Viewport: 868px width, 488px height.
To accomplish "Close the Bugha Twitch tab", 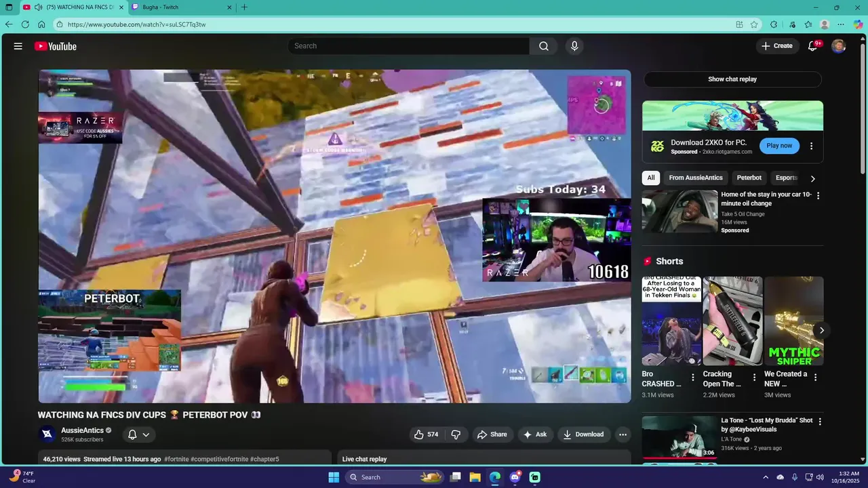I will (229, 7).
